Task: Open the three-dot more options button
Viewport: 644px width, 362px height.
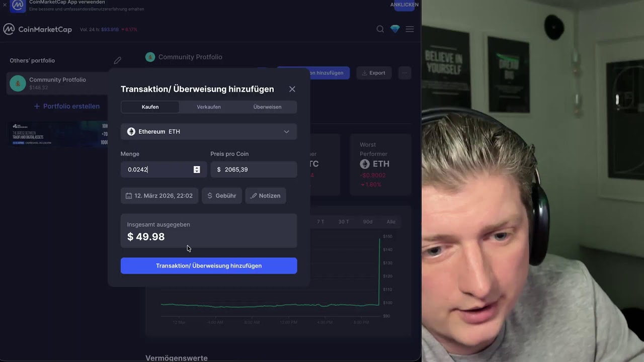Action: [x=405, y=73]
